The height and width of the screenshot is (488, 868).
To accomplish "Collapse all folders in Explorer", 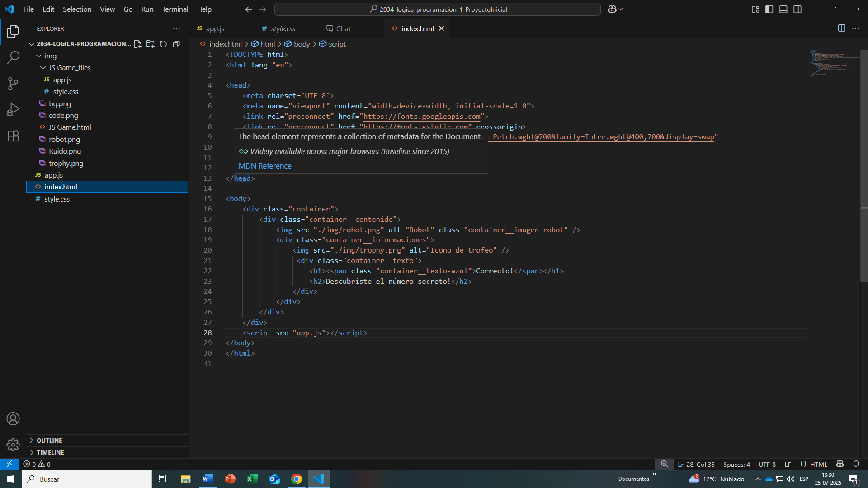I will pos(176,44).
